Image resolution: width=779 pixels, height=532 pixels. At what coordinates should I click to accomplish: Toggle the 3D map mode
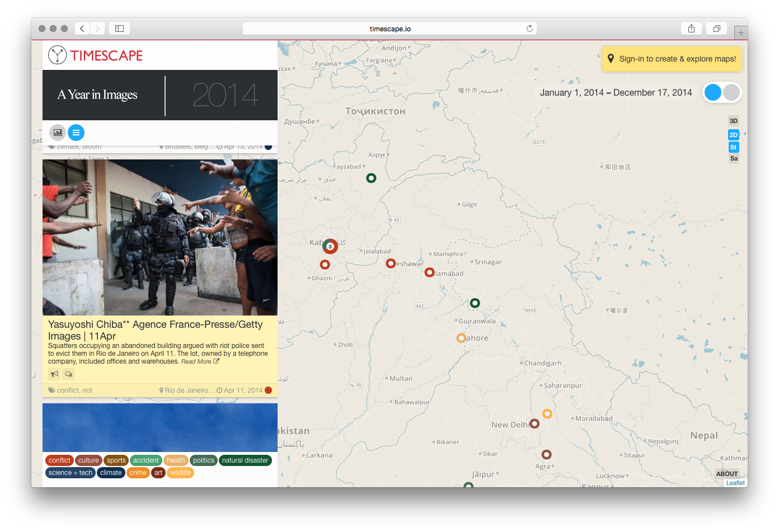733,121
